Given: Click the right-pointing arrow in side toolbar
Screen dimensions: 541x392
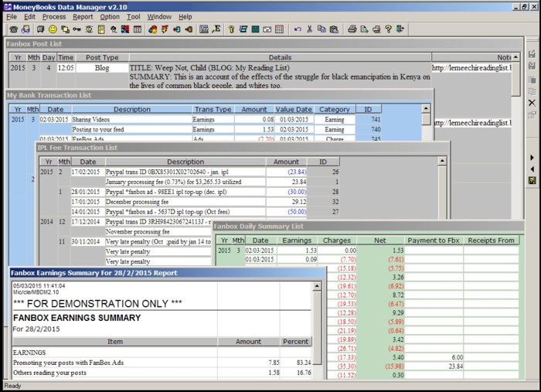Looking at the screenshot, I should point(532,158).
